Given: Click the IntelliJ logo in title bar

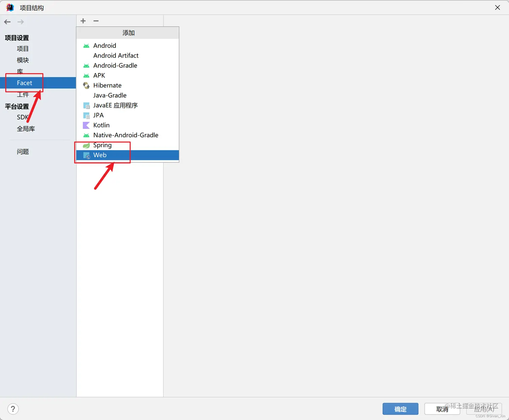Looking at the screenshot, I should (x=10, y=7).
